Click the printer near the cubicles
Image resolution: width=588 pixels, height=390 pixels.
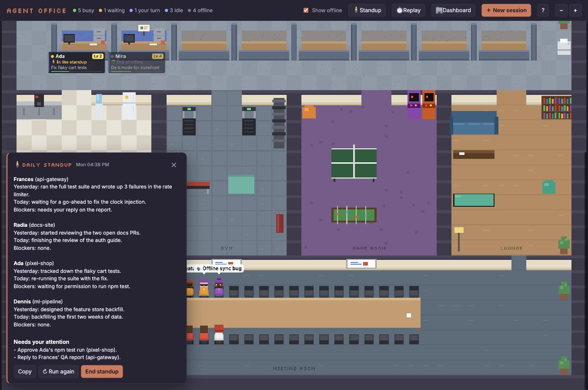(x=564, y=47)
